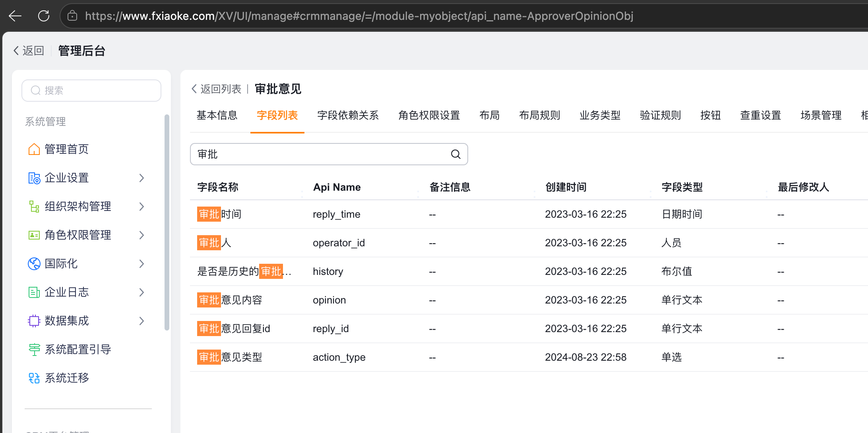Click the 返回 link beside 管理后台
The image size is (868, 433).
click(x=29, y=51)
